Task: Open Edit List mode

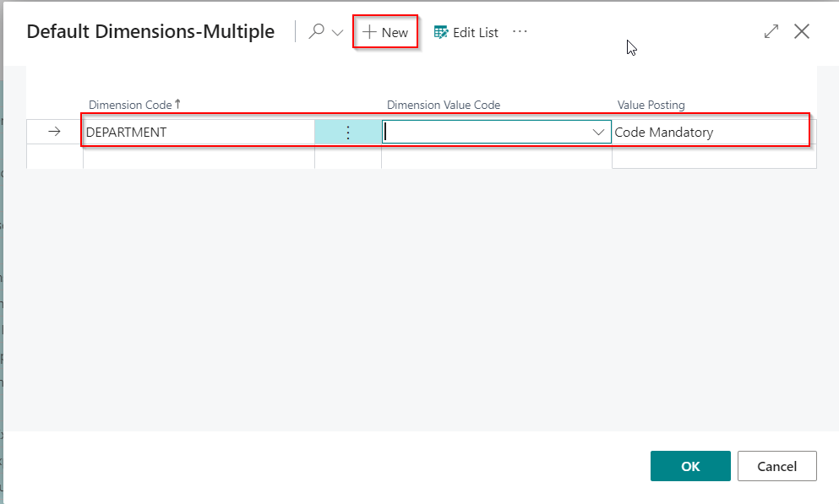Action: coord(466,32)
